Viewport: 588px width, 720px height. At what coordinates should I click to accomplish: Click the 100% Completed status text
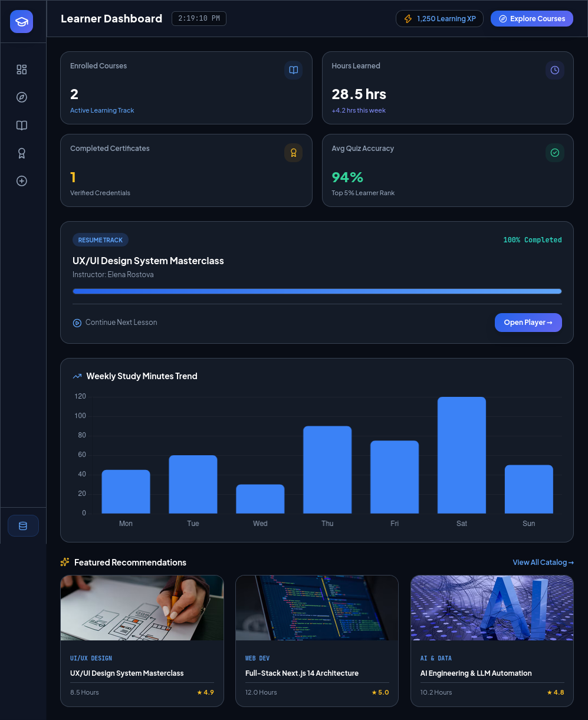click(x=533, y=240)
